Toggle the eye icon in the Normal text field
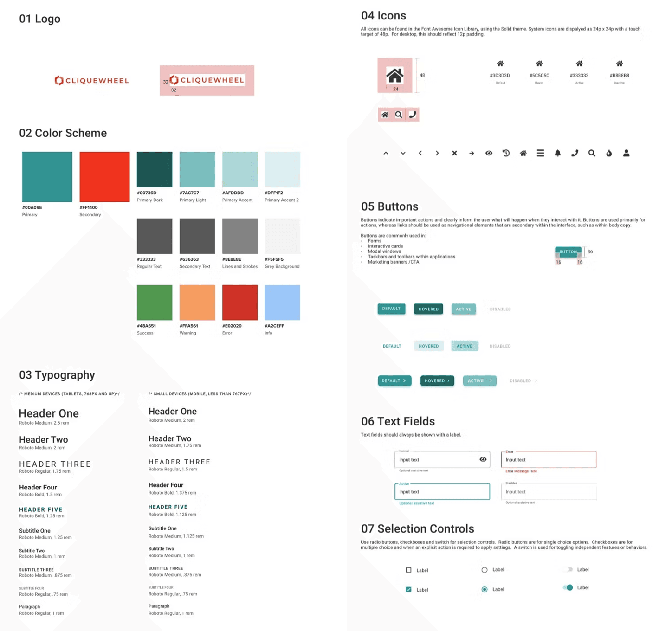This screenshot has height=631, width=672. (x=483, y=459)
